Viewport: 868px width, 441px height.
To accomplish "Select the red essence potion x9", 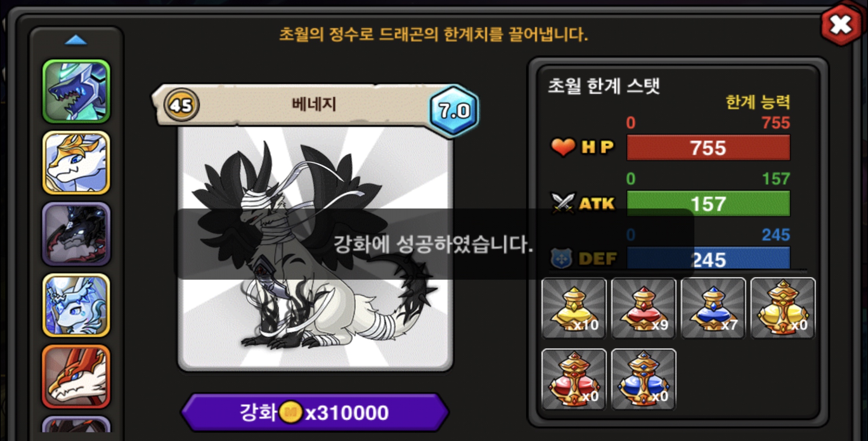I will [x=644, y=309].
